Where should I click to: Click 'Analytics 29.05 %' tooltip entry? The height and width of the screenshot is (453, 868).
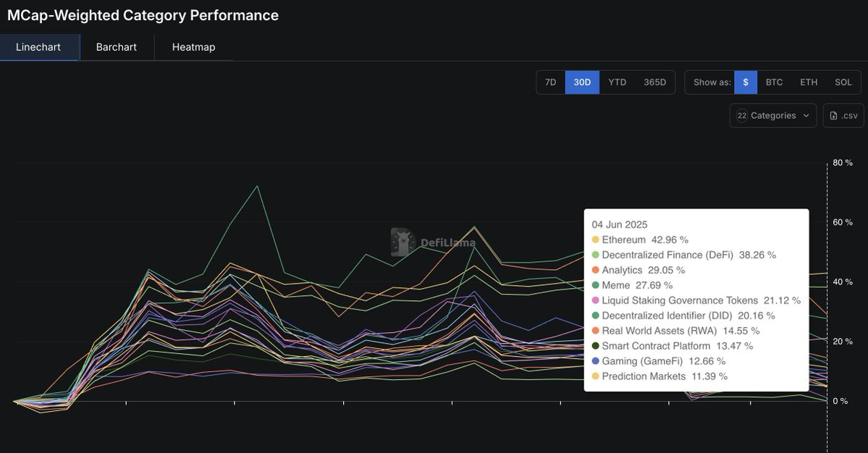(x=639, y=271)
